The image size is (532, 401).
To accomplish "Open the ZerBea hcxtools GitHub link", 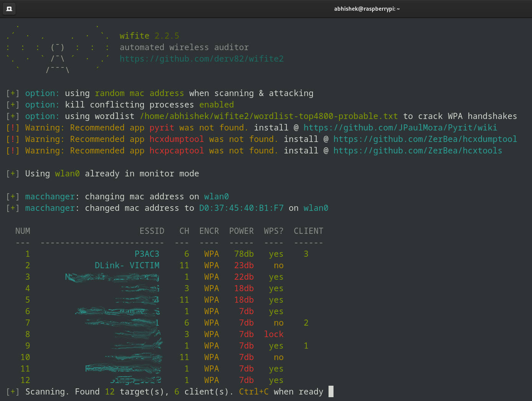I will tap(418, 150).
